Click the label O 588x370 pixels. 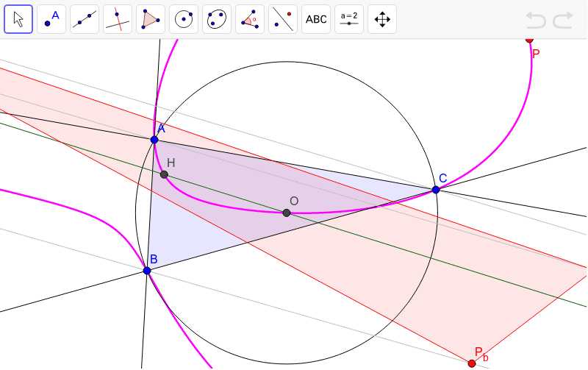pyautogui.click(x=294, y=201)
